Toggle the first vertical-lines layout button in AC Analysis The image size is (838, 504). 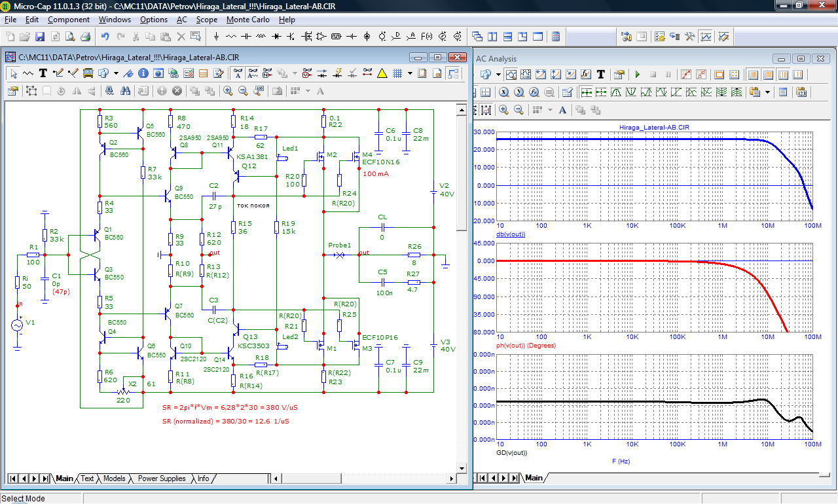coord(753,75)
